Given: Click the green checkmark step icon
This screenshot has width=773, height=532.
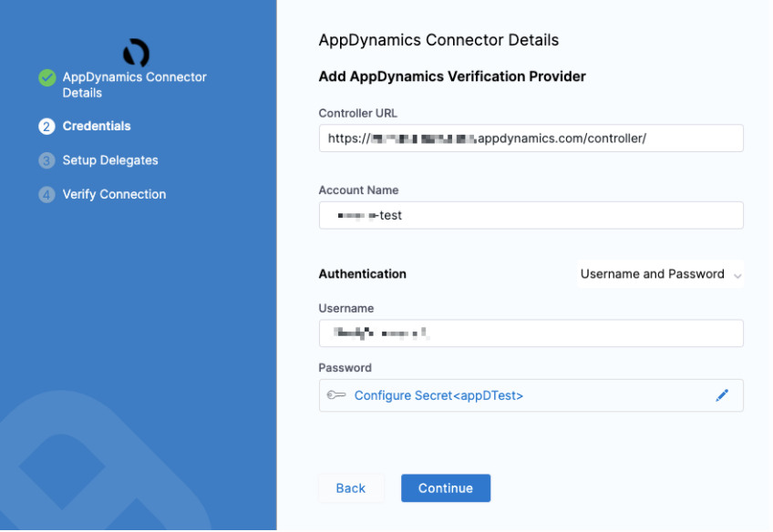Looking at the screenshot, I should click(47, 78).
